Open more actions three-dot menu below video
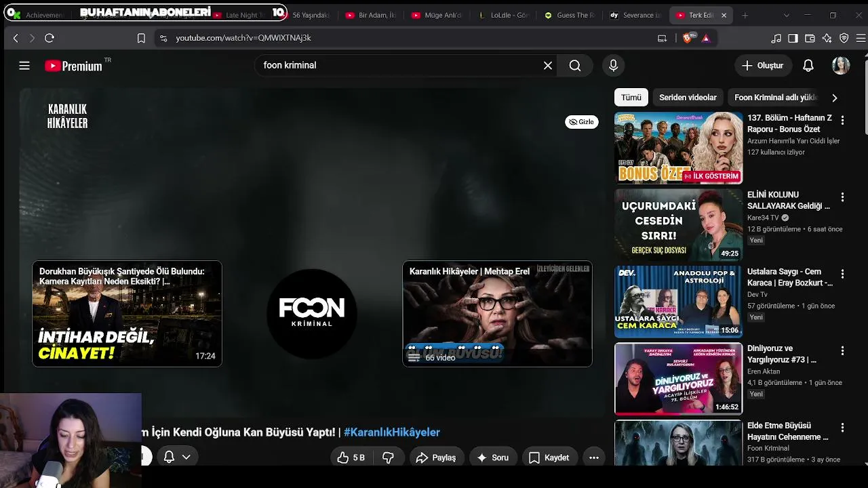 coord(594,457)
